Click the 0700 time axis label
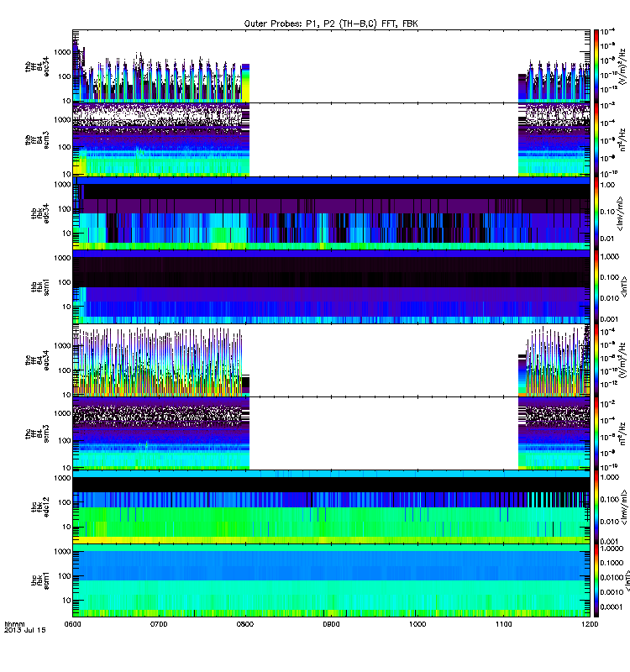The height and width of the screenshot is (672, 630). [159, 624]
